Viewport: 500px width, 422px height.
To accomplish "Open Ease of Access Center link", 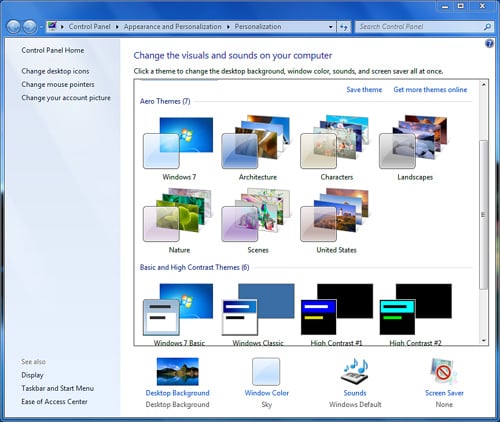I will click(x=54, y=402).
